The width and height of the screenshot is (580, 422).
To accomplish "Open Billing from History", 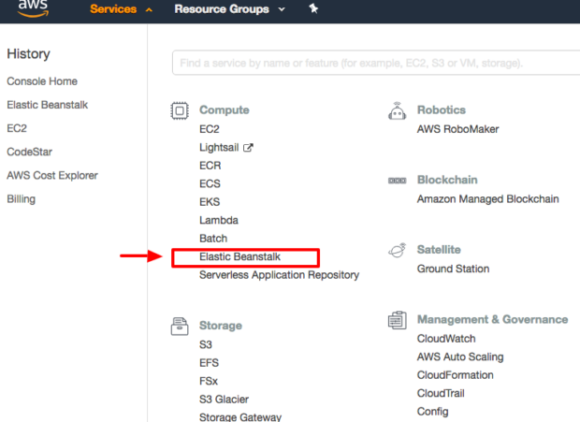I will tap(21, 199).
